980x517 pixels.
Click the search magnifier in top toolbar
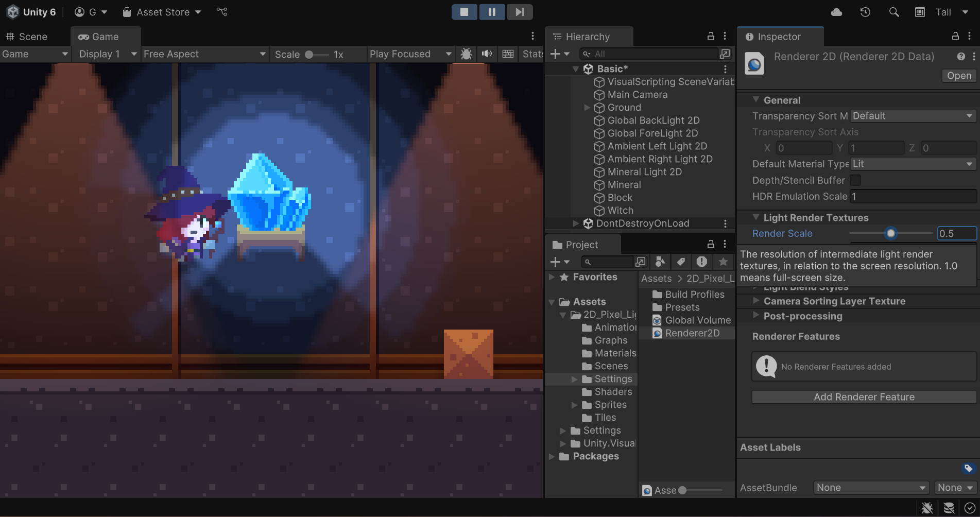[894, 12]
